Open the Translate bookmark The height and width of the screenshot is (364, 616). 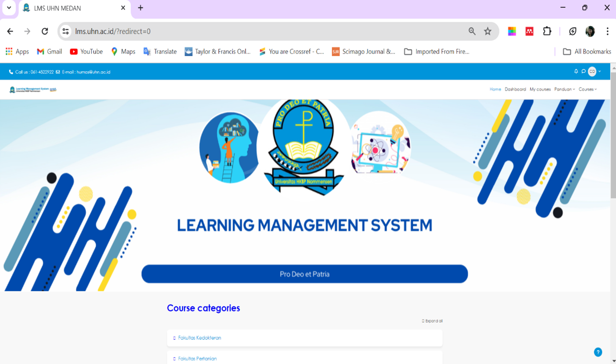tap(160, 51)
